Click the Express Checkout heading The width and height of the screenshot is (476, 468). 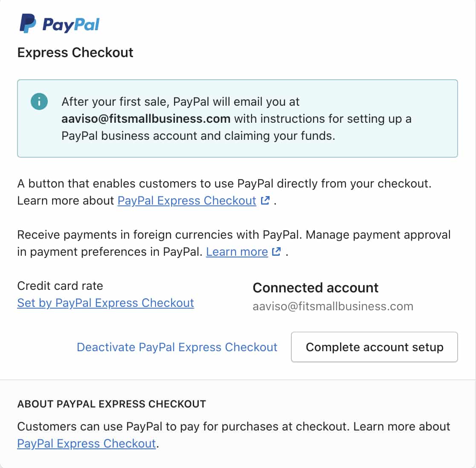coord(75,53)
